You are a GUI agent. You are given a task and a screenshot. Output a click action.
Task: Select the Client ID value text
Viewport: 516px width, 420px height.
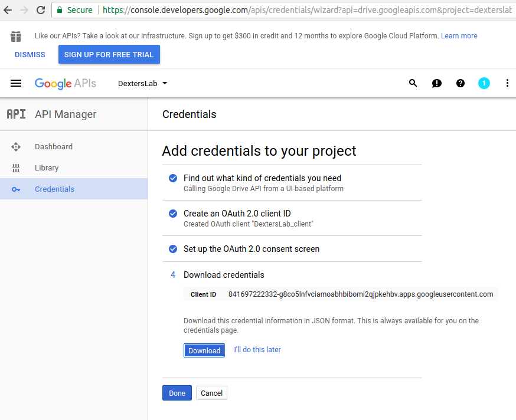pos(361,294)
